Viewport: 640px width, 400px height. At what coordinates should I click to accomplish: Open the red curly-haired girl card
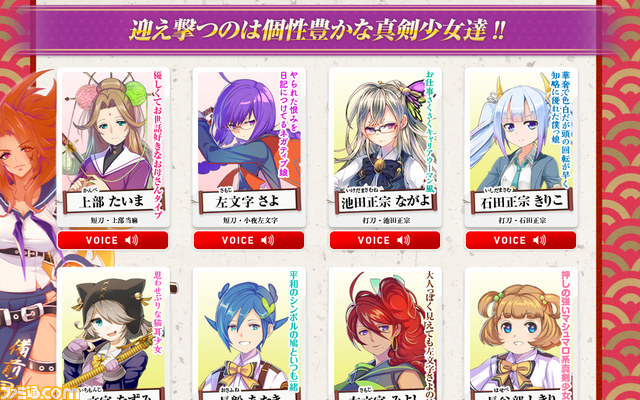[385, 334]
